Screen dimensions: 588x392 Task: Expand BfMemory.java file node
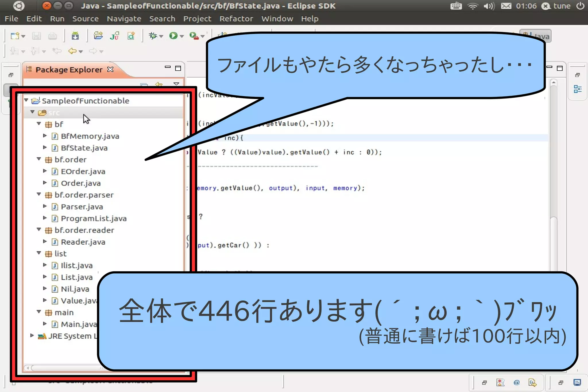tap(45, 136)
